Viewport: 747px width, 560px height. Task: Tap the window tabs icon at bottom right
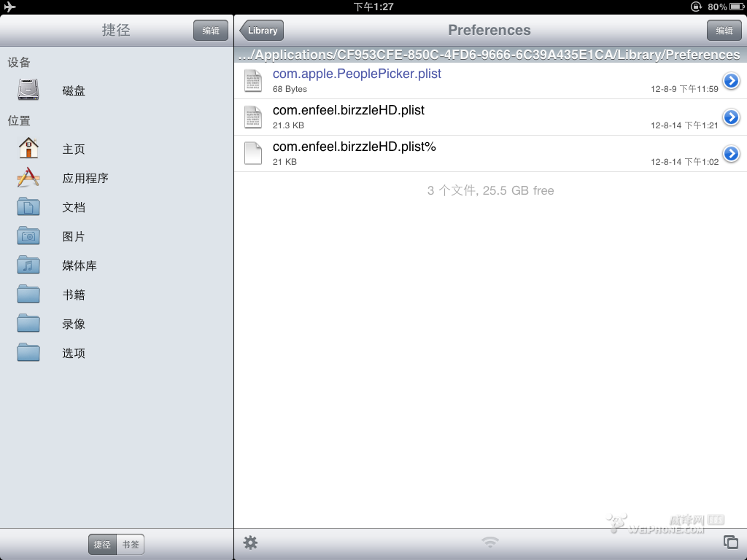(730, 542)
